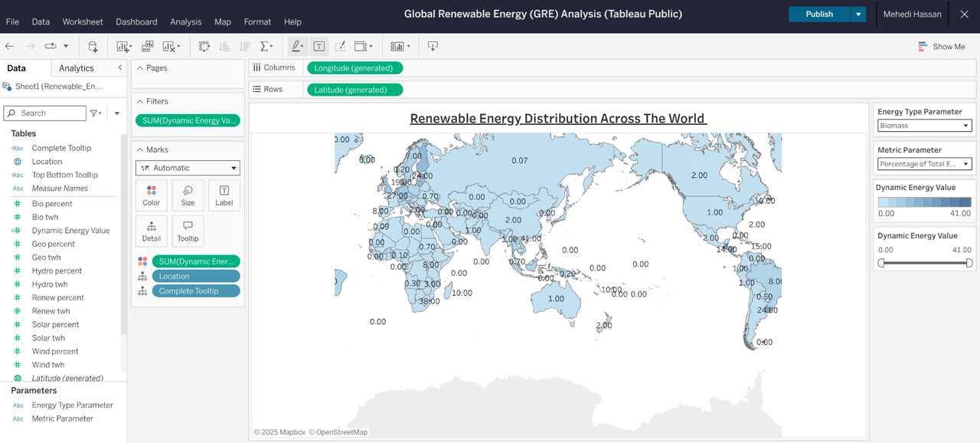
Task: Select the Dynamic Energy Value field
Action: [x=70, y=231]
